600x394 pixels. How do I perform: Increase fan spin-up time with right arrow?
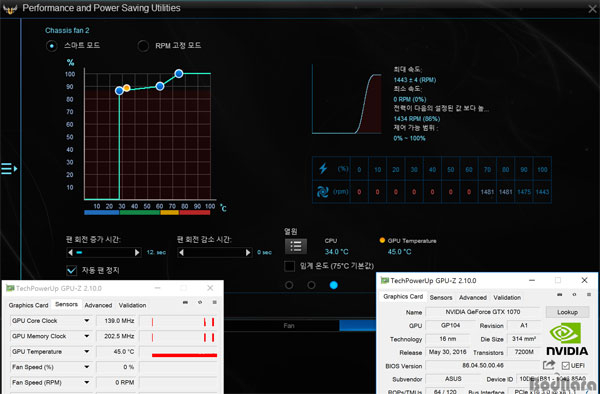(137, 252)
